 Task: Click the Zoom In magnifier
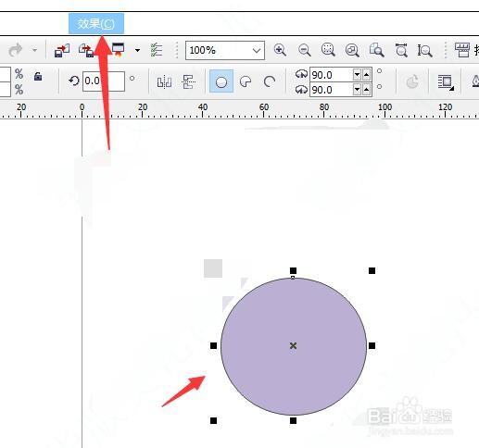tap(280, 50)
